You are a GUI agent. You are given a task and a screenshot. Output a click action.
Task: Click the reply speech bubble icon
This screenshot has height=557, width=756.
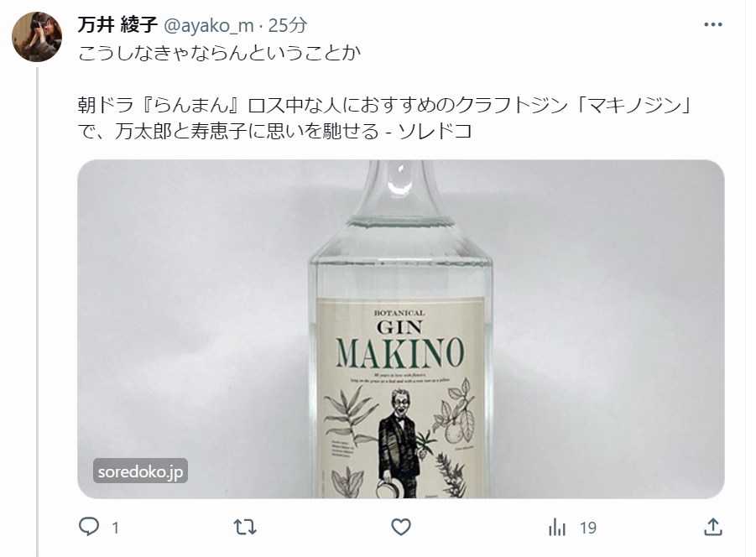point(89,527)
